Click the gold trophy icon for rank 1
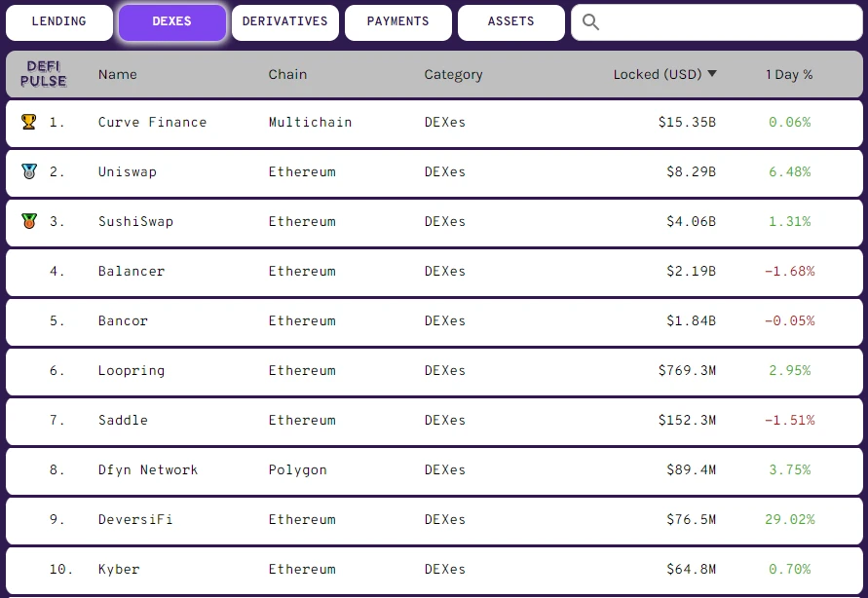Image resolution: width=868 pixels, height=598 pixels. pyautogui.click(x=29, y=122)
